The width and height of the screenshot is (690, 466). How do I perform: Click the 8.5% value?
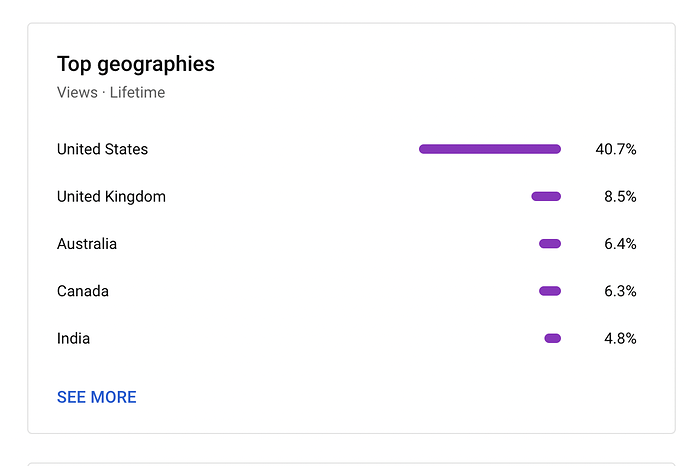(x=620, y=197)
